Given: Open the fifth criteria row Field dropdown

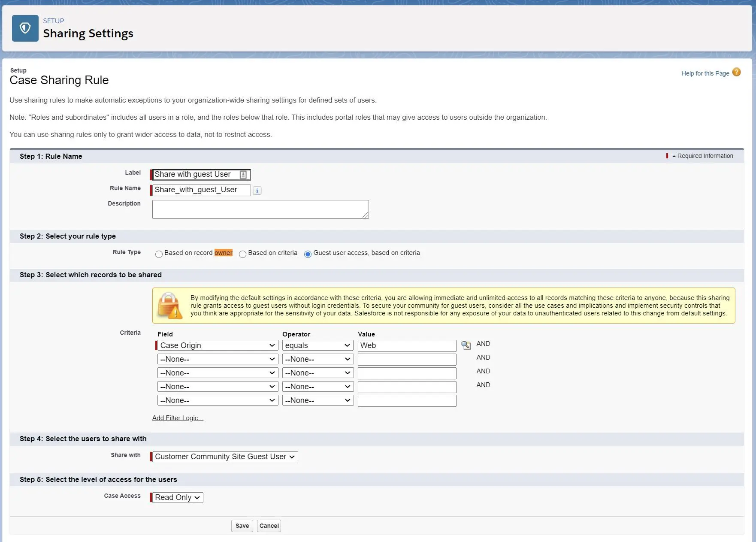Looking at the screenshot, I should (x=218, y=400).
